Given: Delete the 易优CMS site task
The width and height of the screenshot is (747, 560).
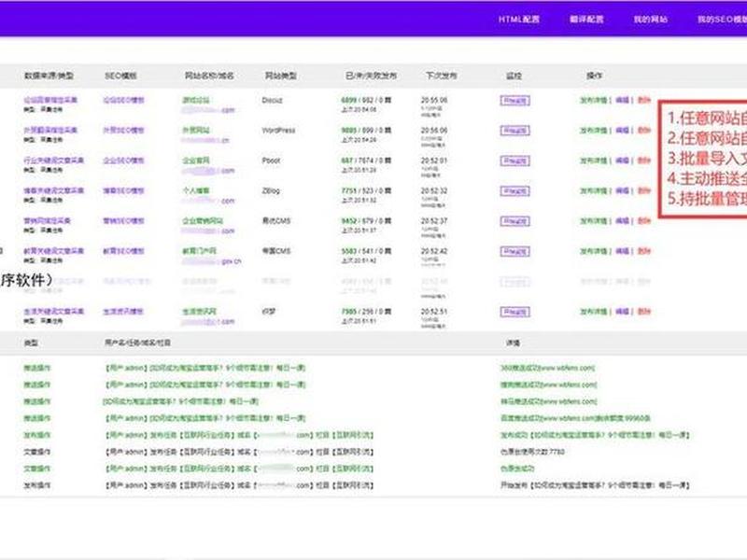Looking at the screenshot, I should (643, 221).
